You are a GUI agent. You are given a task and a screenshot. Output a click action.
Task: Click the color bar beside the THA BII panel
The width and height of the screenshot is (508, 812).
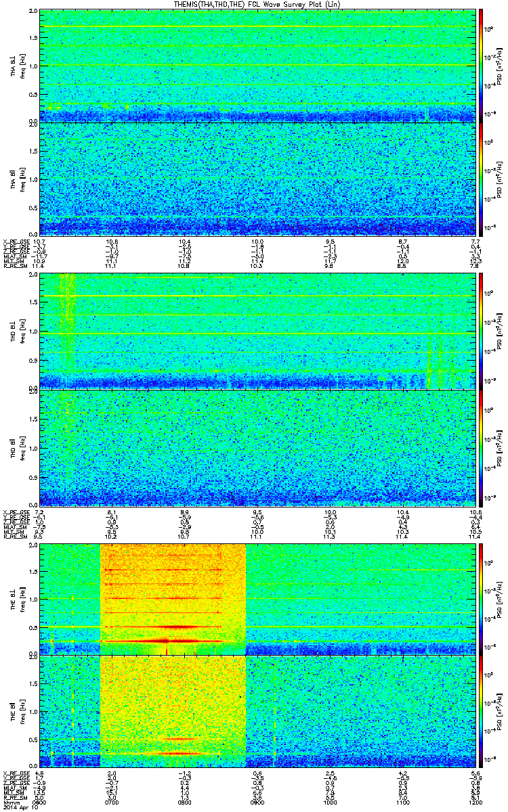481,179
